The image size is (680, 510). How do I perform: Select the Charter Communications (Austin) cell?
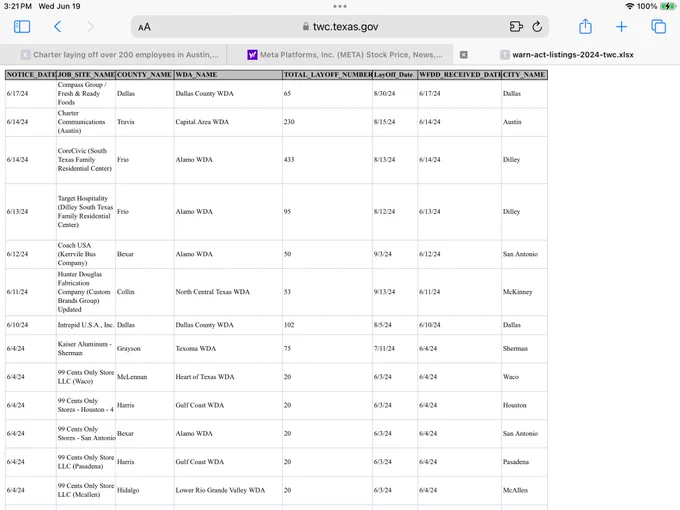click(x=86, y=122)
